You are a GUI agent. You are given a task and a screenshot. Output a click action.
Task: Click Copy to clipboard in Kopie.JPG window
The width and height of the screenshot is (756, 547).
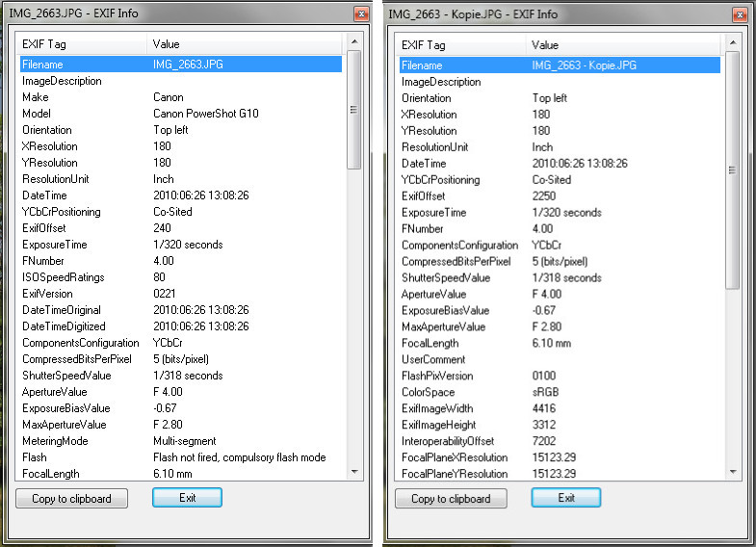coord(451,498)
